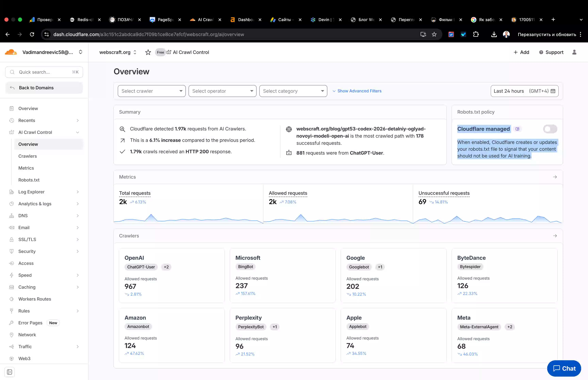This screenshot has width=588, height=380.
Task: Collapse the AI Crawl Control section
Action: pyautogui.click(x=77, y=132)
